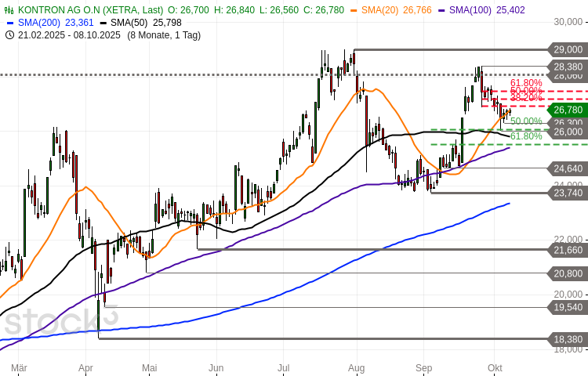
Task: Click the purple SMA(100) legend marker
Action: [443, 10]
